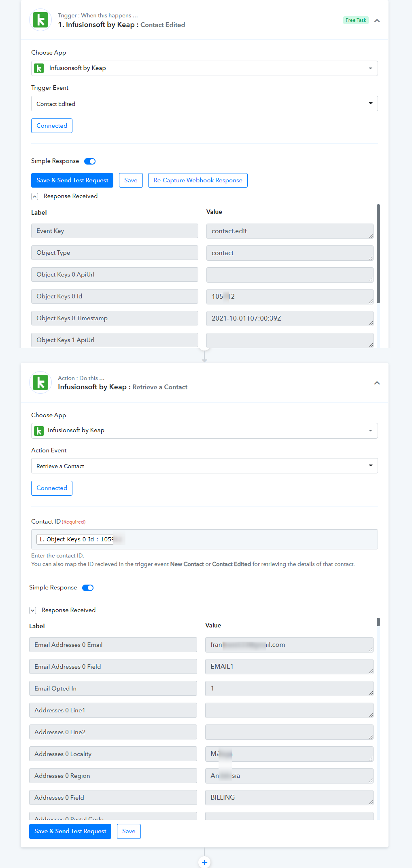Click Re-Capture Webhook Response button
This screenshot has height=868, width=412.
click(x=198, y=180)
